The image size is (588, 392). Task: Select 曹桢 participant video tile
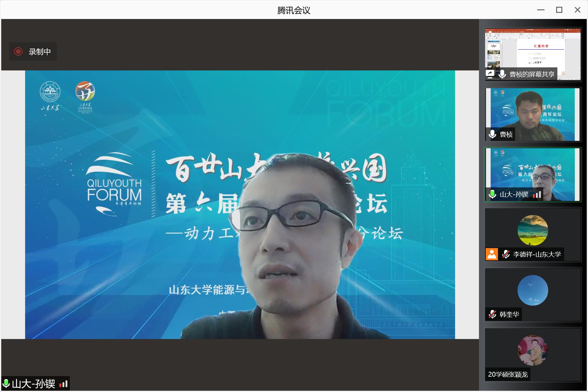(x=533, y=115)
